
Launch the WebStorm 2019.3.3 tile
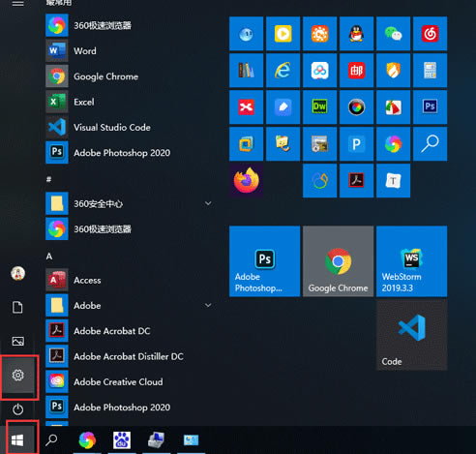[x=411, y=261]
